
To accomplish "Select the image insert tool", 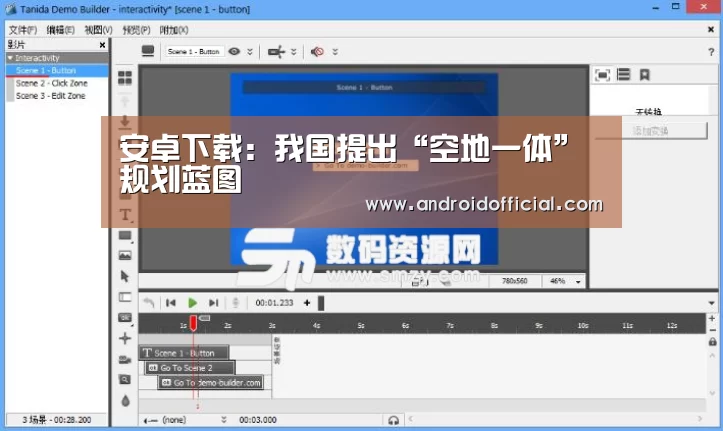I will point(125,255).
